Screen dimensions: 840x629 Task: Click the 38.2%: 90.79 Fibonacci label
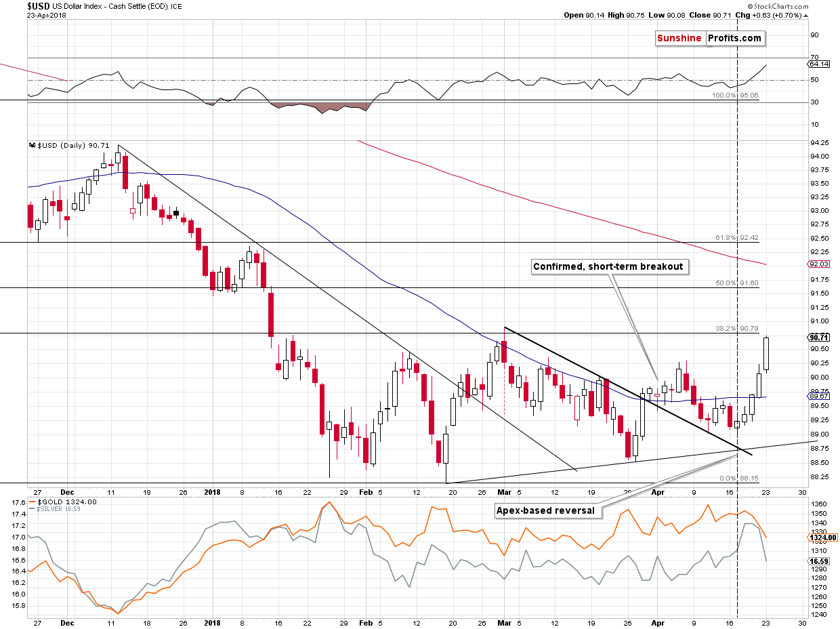point(736,328)
